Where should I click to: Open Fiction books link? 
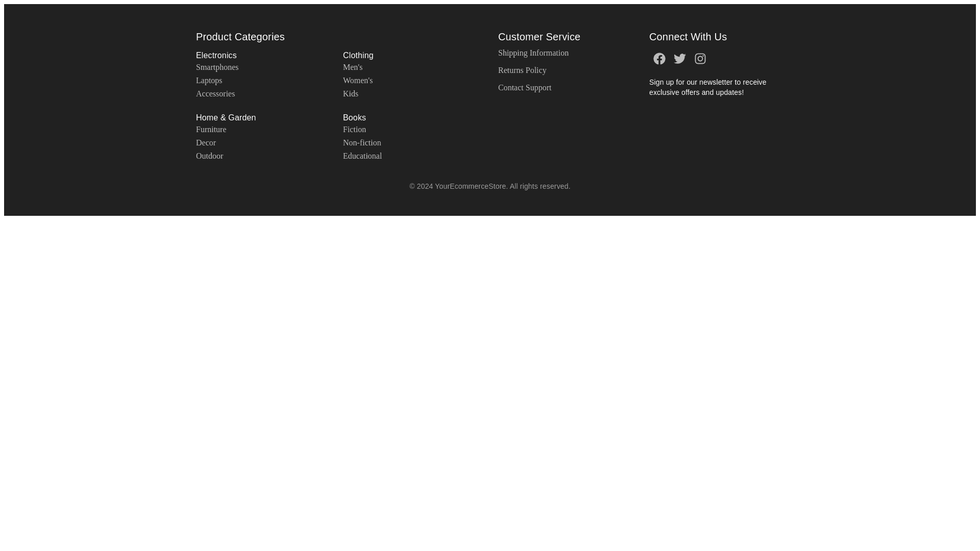(x=354, y=130)
